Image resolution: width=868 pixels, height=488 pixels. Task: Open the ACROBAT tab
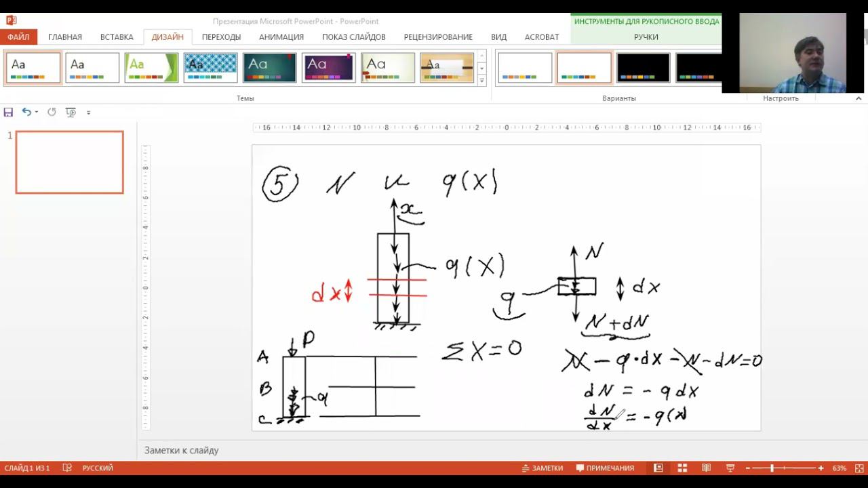click(542, 37)
